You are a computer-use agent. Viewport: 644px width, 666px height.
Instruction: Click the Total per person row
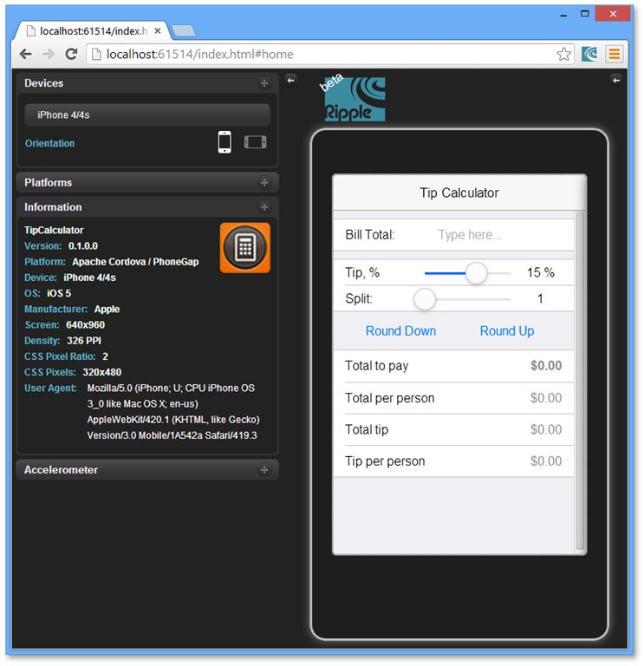pos(454,398)
